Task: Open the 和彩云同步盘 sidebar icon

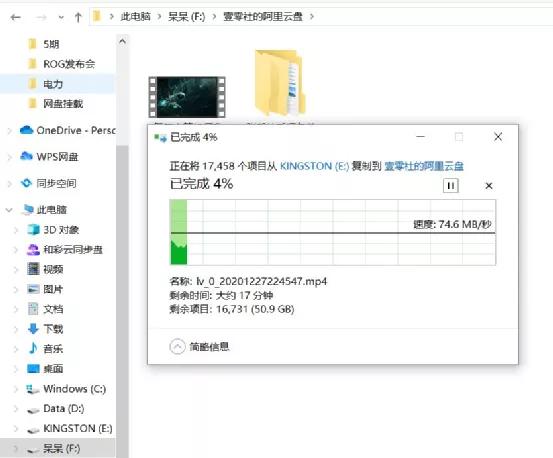Action: tap(34, 249)
